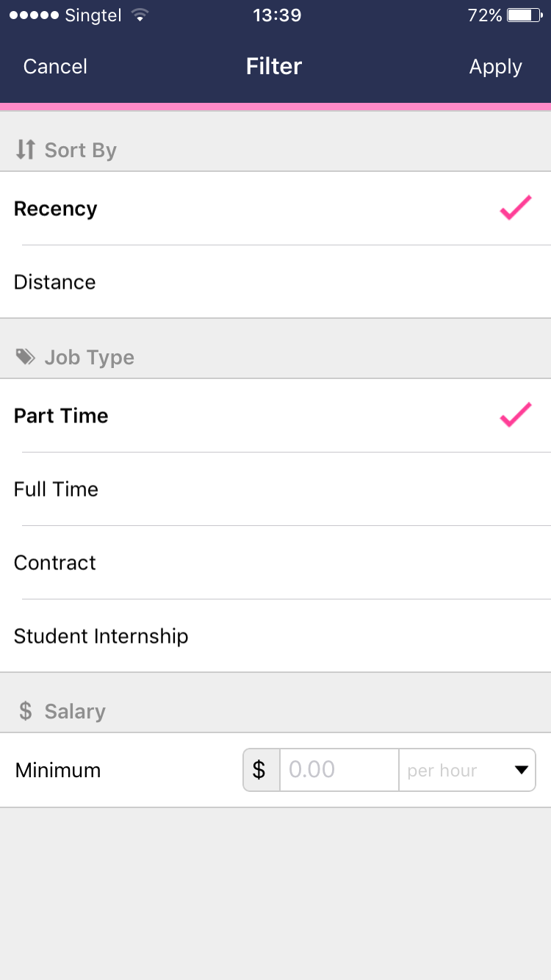Image resolution: width=551 pixels, height=980 pixels.
Task: Apply the selected filters
Action: tap(495, 67)
